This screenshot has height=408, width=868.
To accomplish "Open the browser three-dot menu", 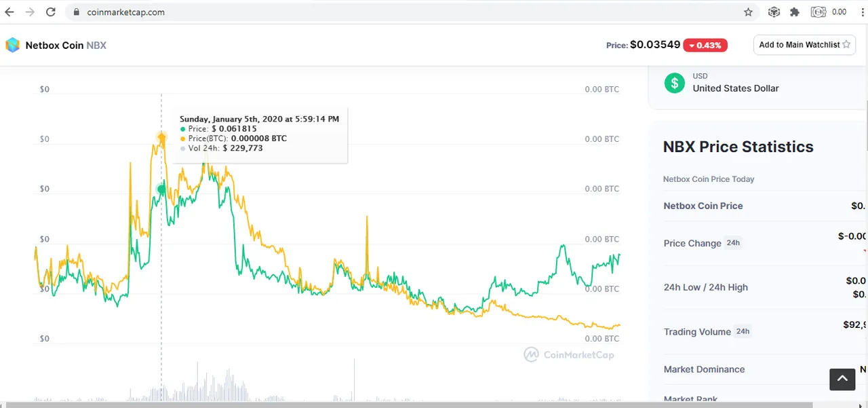I will (x=861, y=12).
